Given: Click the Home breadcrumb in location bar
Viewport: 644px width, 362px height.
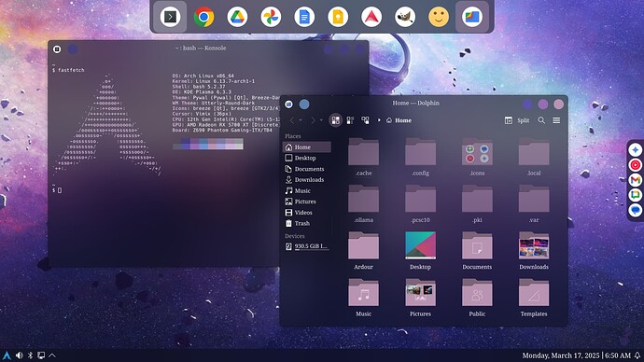Looking at the screenshot, I should pos(399,120).
